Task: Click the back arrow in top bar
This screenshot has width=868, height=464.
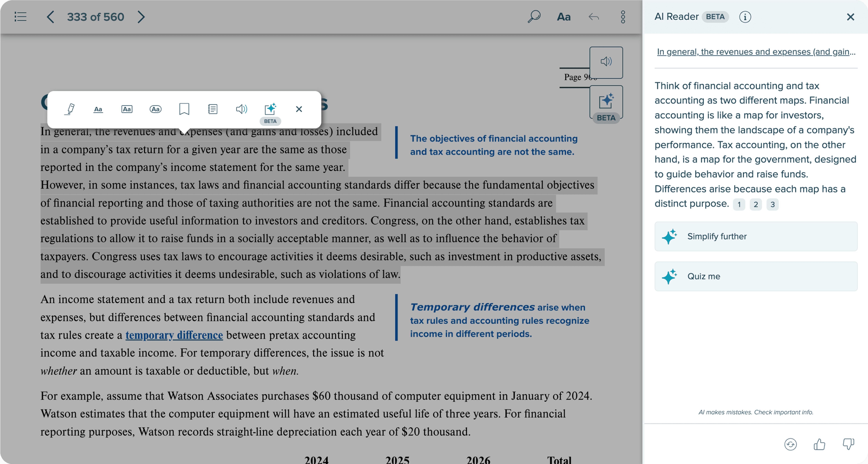Action: coord(593,17)
